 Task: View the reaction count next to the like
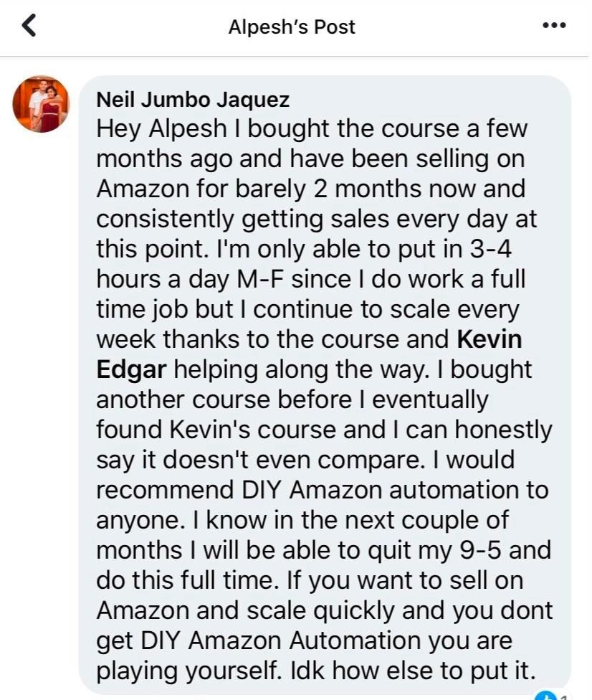click(x=564, y=696)
